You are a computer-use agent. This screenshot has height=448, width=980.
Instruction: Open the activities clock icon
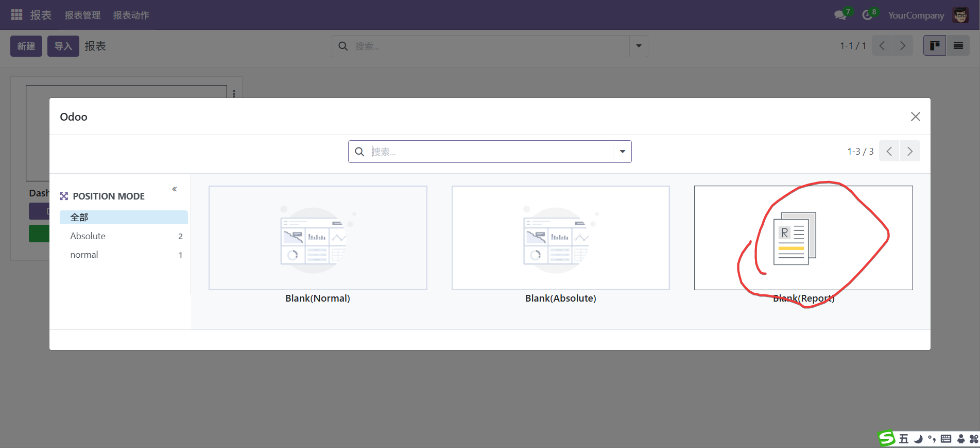click(868, 15)
